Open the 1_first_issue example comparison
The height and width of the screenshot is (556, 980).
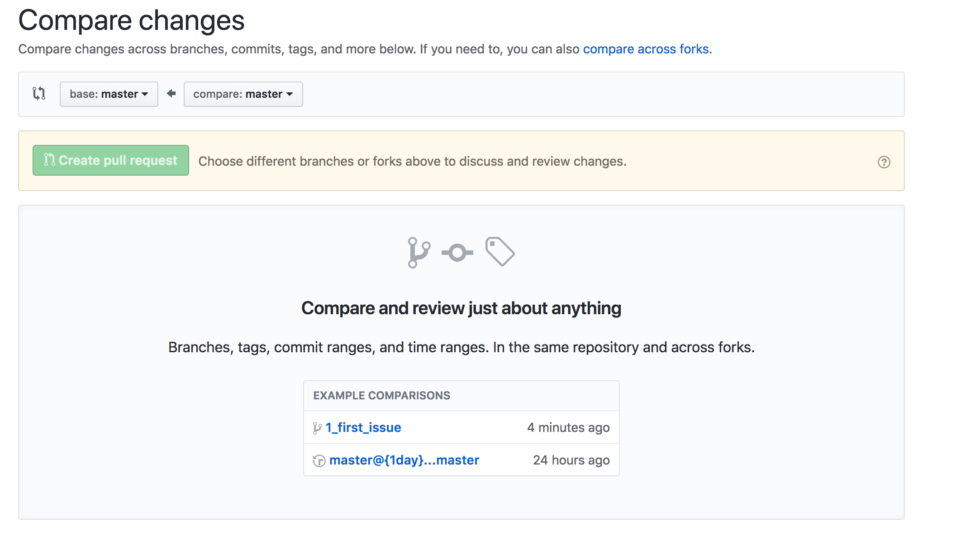pos(363,427)
